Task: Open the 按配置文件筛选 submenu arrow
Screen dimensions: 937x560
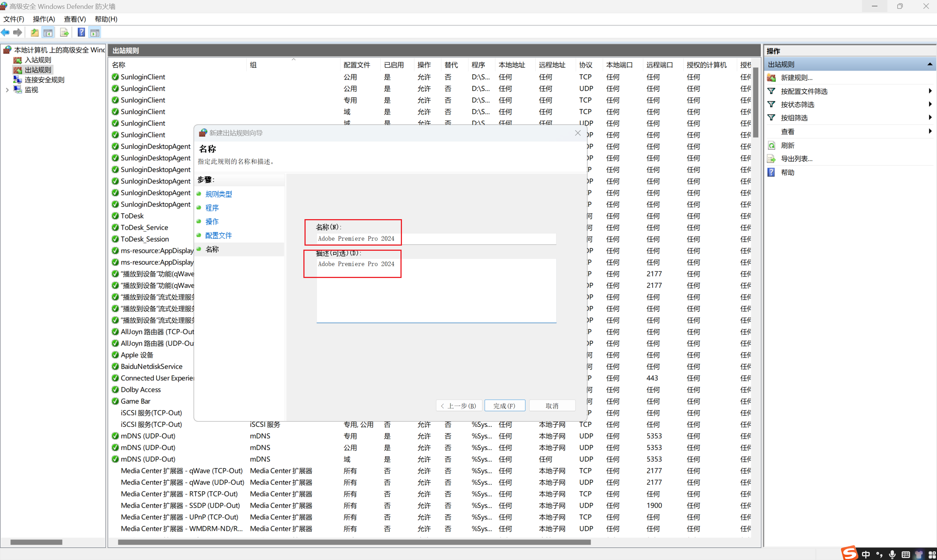Action: tap(930, 91)
